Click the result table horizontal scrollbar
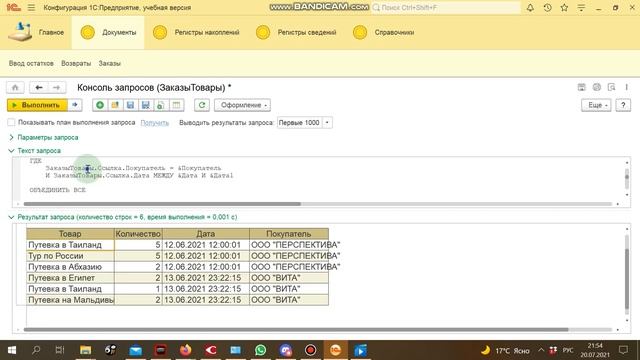Viewport: 640px width, 360px height. (296, 329)
